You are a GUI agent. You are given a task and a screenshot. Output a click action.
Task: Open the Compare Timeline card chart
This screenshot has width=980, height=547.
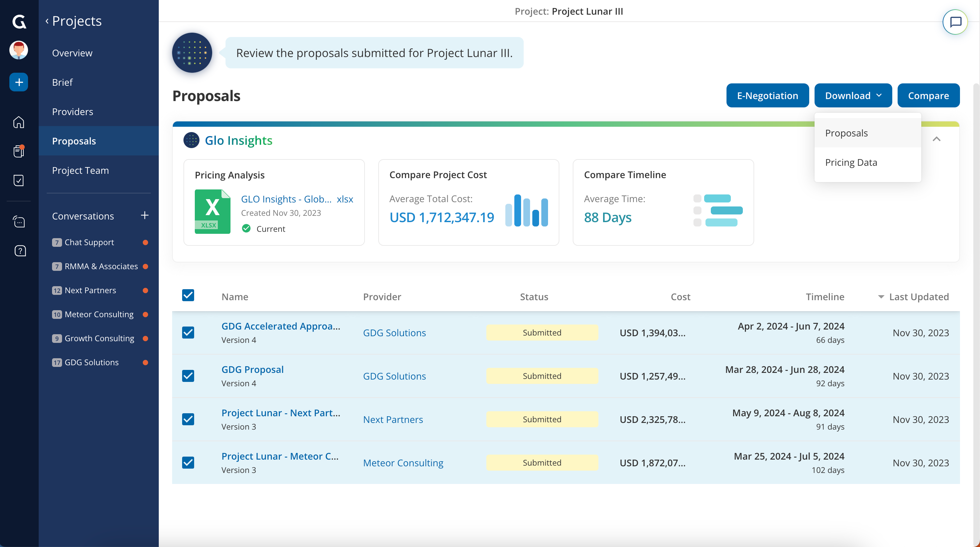(717, 210)
